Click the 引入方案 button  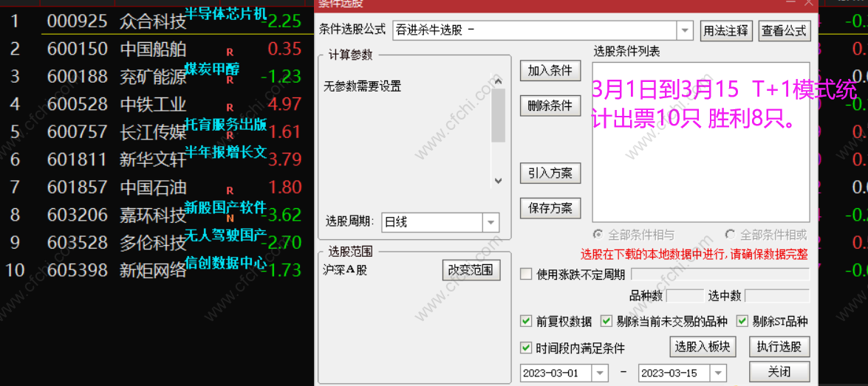550,173
